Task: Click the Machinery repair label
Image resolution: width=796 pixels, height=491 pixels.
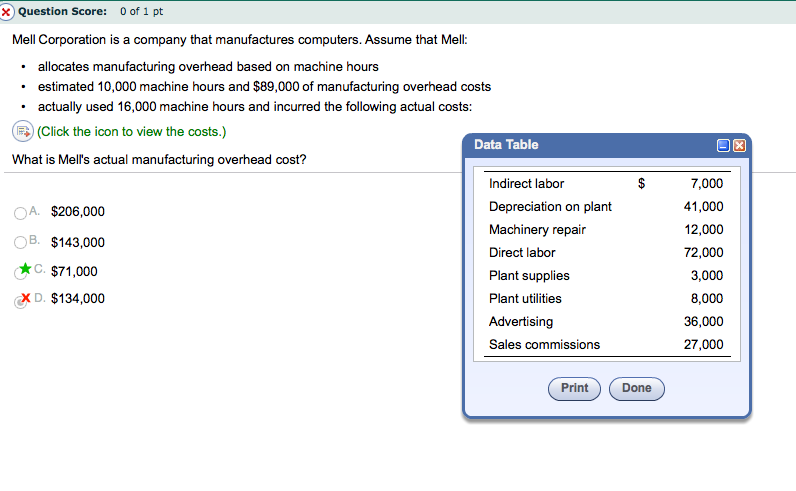Action: point(537,230)
